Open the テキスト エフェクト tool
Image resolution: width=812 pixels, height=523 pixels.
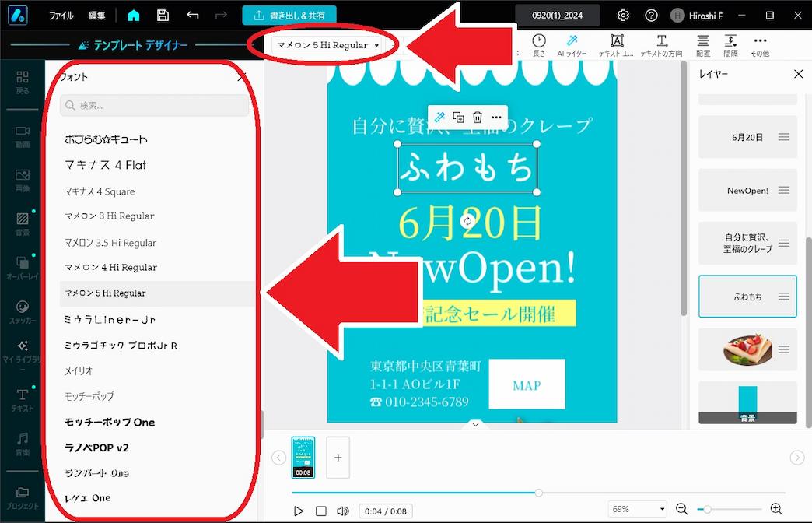tap(616, 45)
